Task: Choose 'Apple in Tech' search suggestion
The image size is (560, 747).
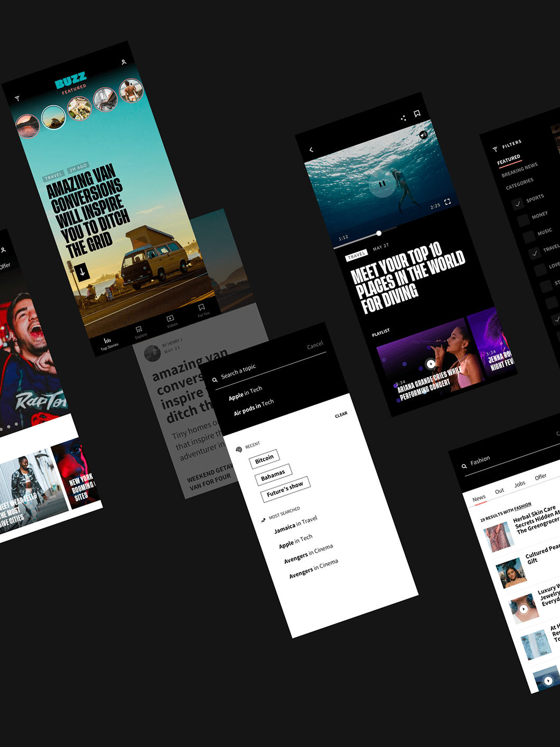Action: point(245,394)
